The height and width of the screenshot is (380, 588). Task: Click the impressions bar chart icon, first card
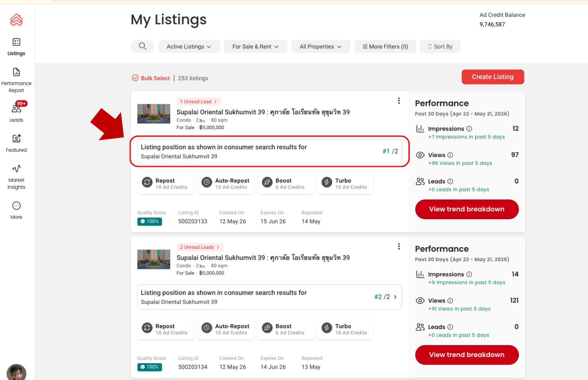pyautogui.click(x=420, y=129)
